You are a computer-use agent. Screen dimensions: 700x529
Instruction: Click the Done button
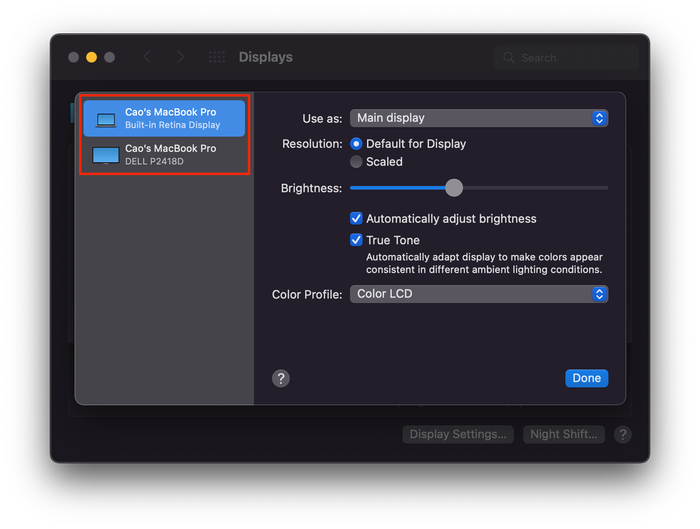tap(587, 378)
